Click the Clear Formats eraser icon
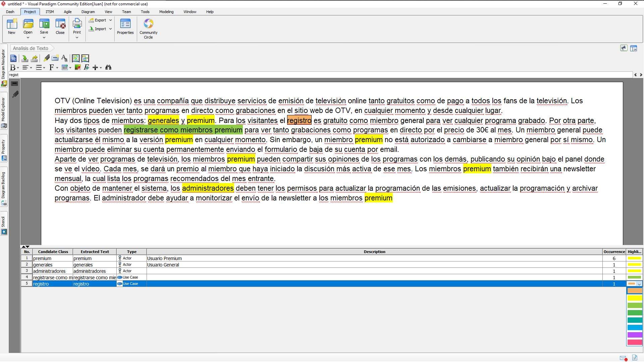Viewport: 644px width, 362px height. pos(87,67)
